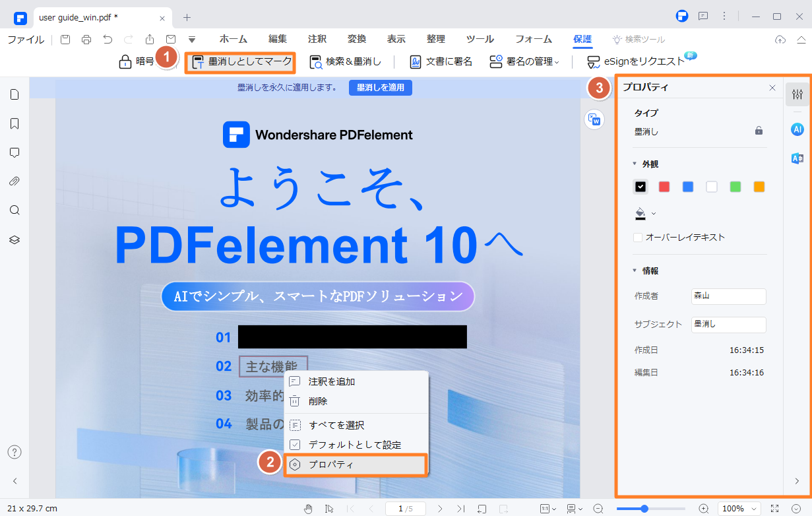Select the white color swatch
The height and width of the screenshot is (516, 812).
click(x=712, y=187)
